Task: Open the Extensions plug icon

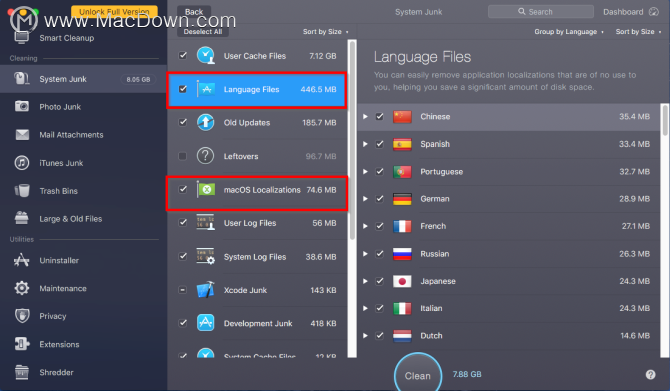Action: tap(22, 344)
